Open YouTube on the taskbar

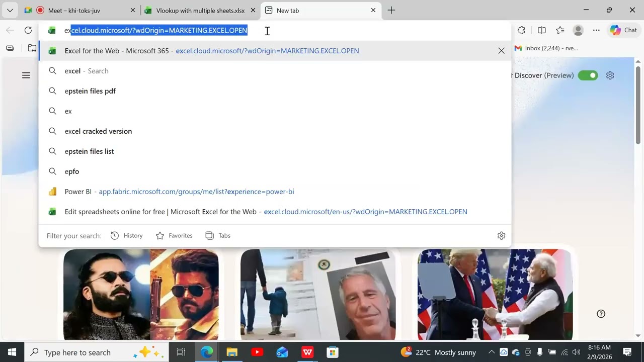point(257,352)
